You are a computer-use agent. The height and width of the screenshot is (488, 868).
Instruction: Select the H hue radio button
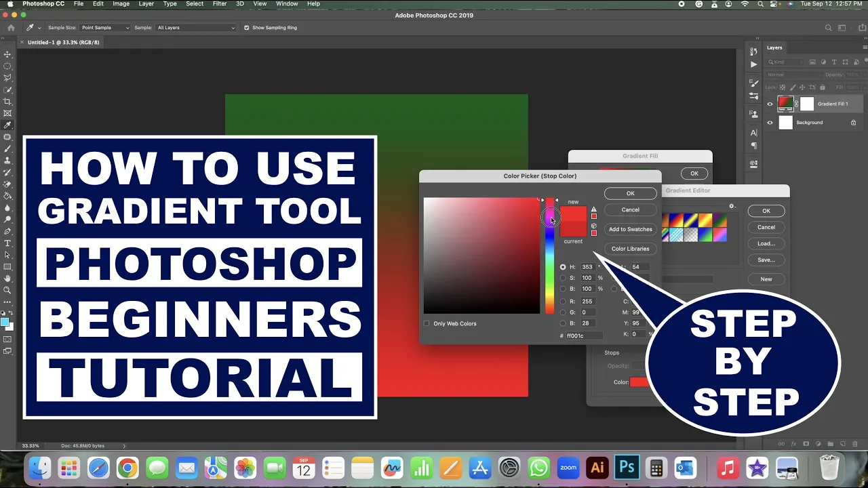coord(563,267)
